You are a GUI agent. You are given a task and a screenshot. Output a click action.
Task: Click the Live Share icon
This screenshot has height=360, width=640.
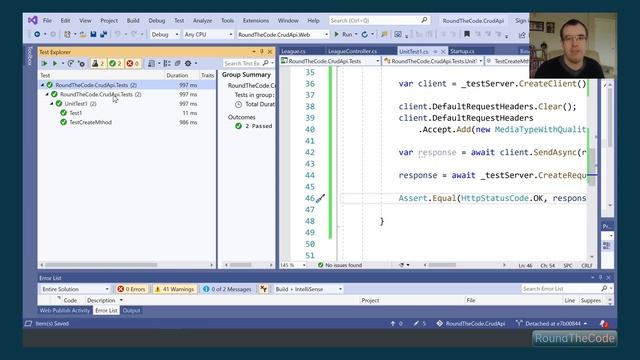click(x=522, y=35)
